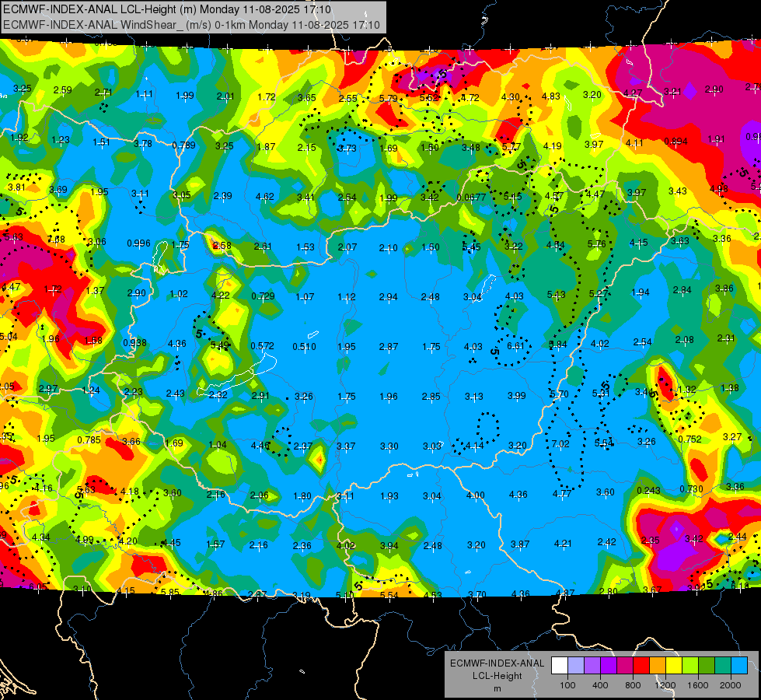Click the wind shear value 7.68

[x=56, y=240]
